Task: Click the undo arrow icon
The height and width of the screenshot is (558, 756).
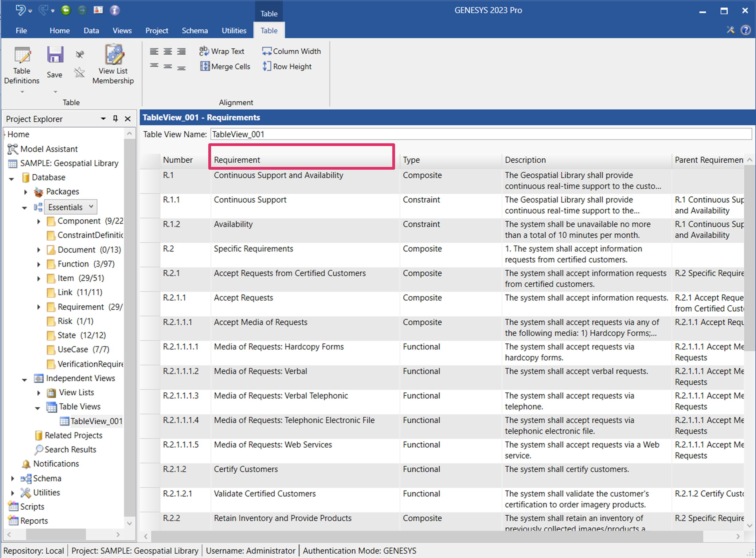Action: (x=20, y=10)
